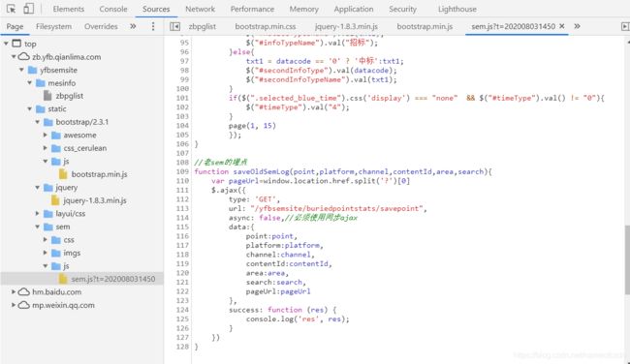Open the navigator three-dot menu
The width and height of the screenshot is (630, 364).
[153, 26]
